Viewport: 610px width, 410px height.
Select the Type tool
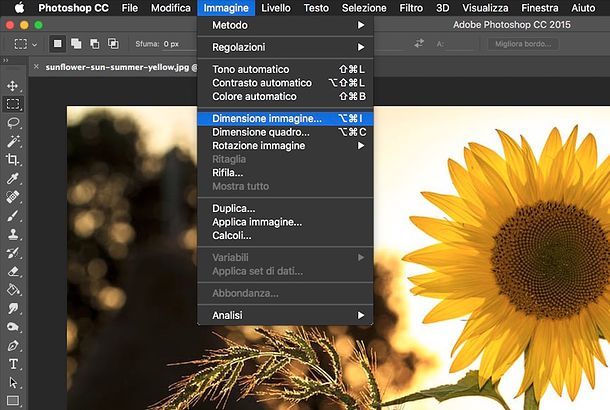[x=13, y=363]
